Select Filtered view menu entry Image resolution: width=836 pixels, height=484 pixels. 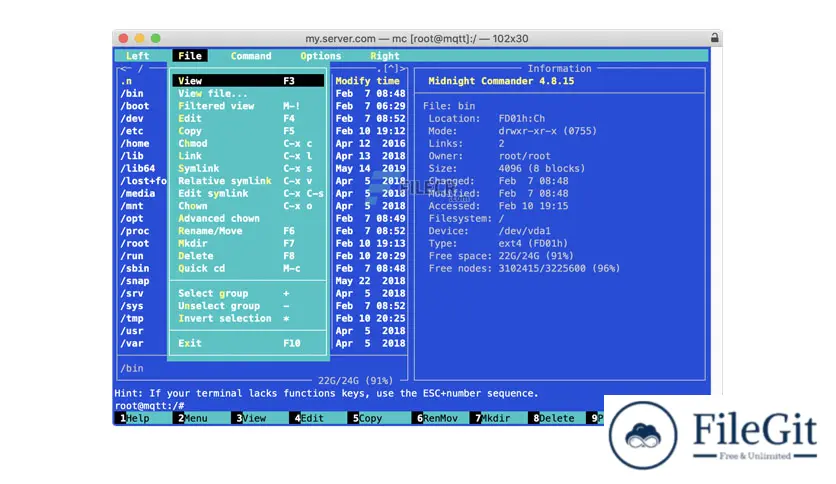[248, 106]
